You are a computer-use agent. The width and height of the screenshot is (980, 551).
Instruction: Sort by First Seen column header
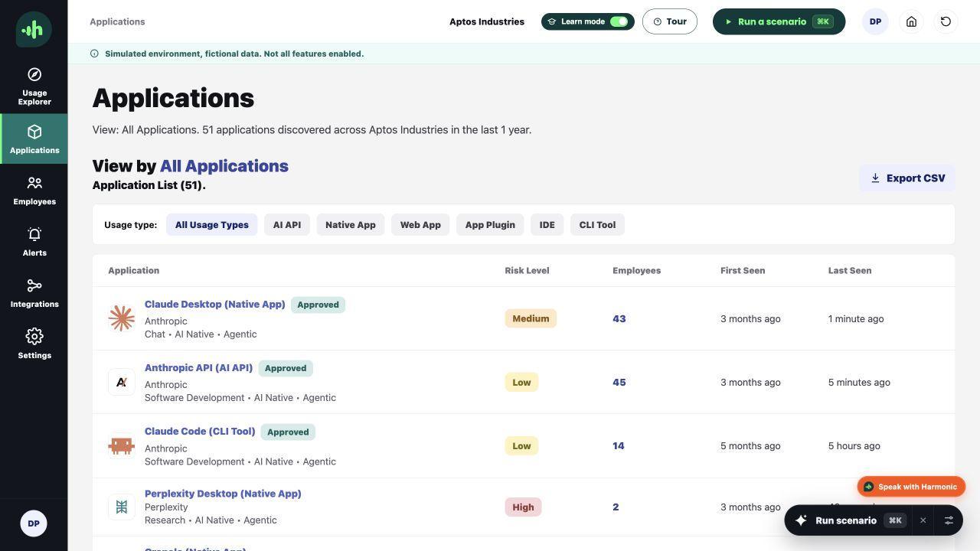(x=743, y=271)
